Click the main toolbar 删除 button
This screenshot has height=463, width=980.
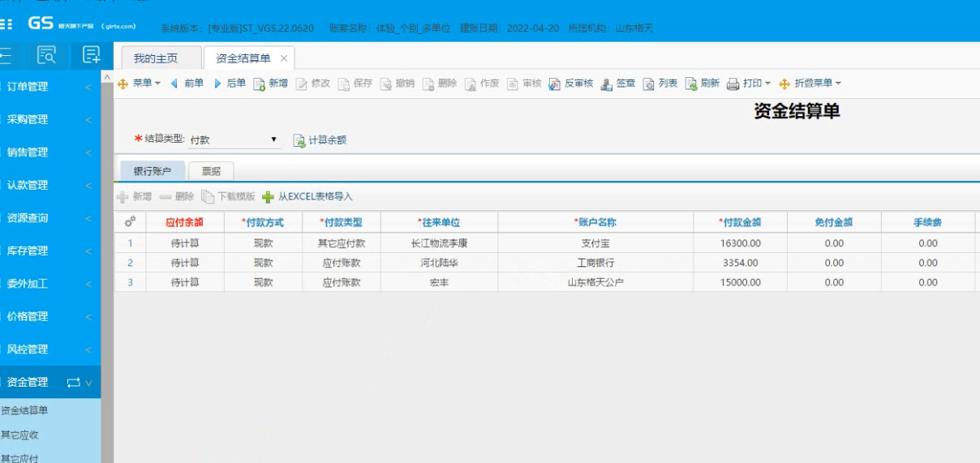tap(440, 83)
